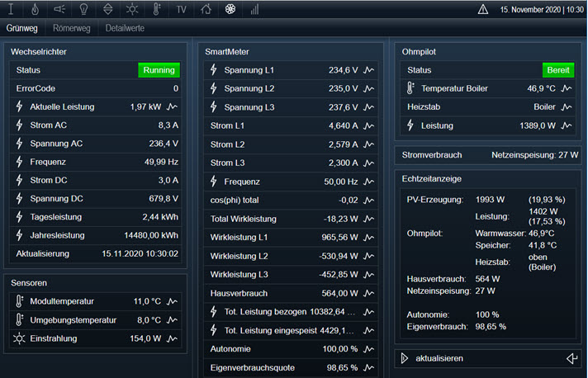588x378 pixels.
Task: Switch to the Detailwerte tab
Action: tap(126, 27)
